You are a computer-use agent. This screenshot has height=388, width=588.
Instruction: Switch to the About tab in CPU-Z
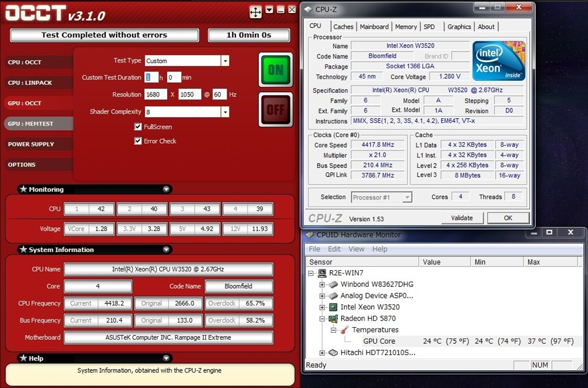point(486,26)
